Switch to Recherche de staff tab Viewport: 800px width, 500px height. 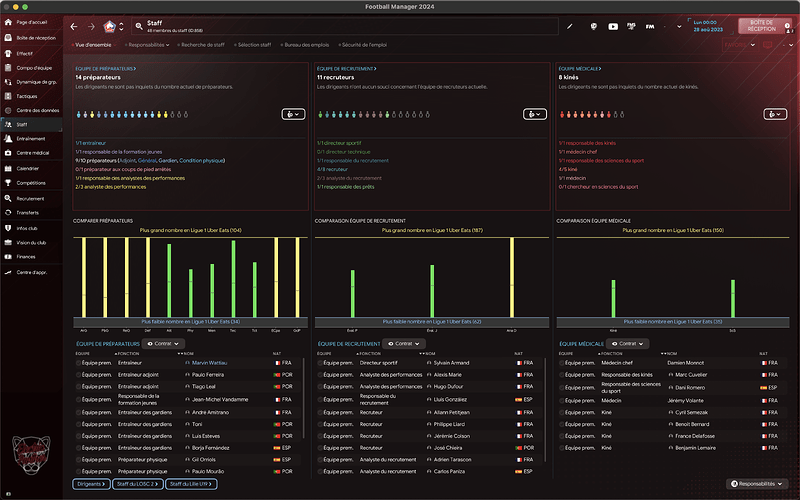(x=202, y=45)
